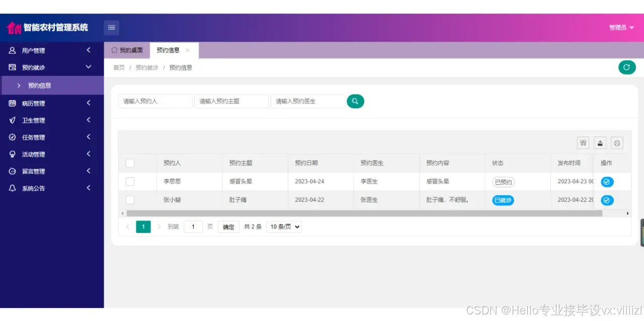Click the 已就诊 status badge
Screen dimensions: 644x321
tap(503, 200)
